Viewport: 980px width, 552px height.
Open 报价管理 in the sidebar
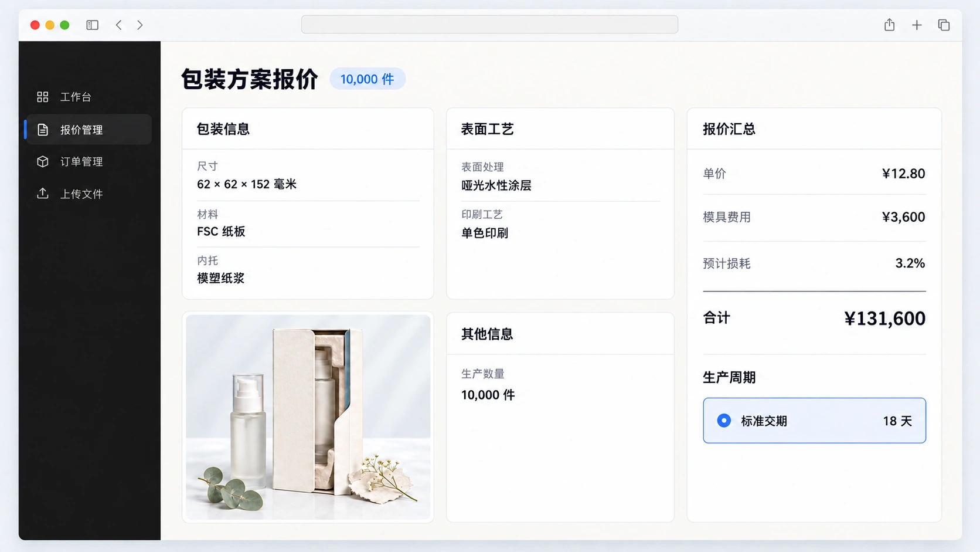point(89,130)
